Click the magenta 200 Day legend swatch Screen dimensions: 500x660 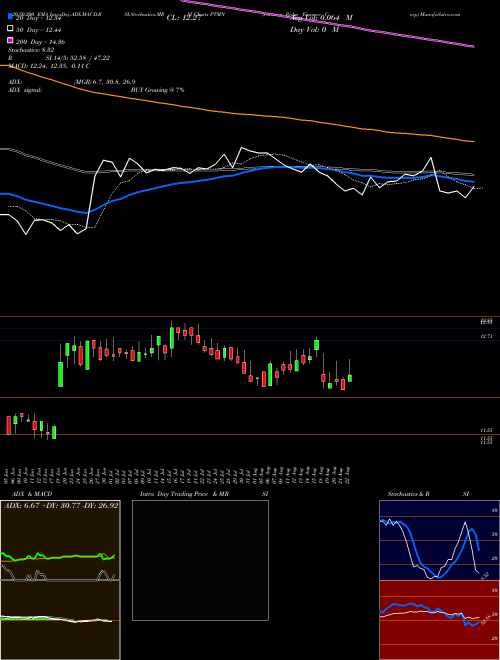(11, 41)
